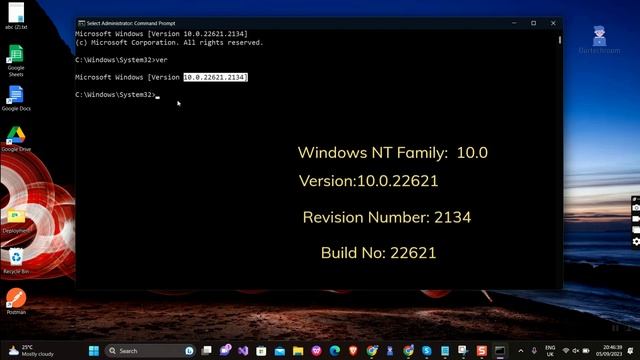The width and height of the screenshot is (640, 360).
Task: Click the taskbar Search box
Action: (x=150, y=351)
